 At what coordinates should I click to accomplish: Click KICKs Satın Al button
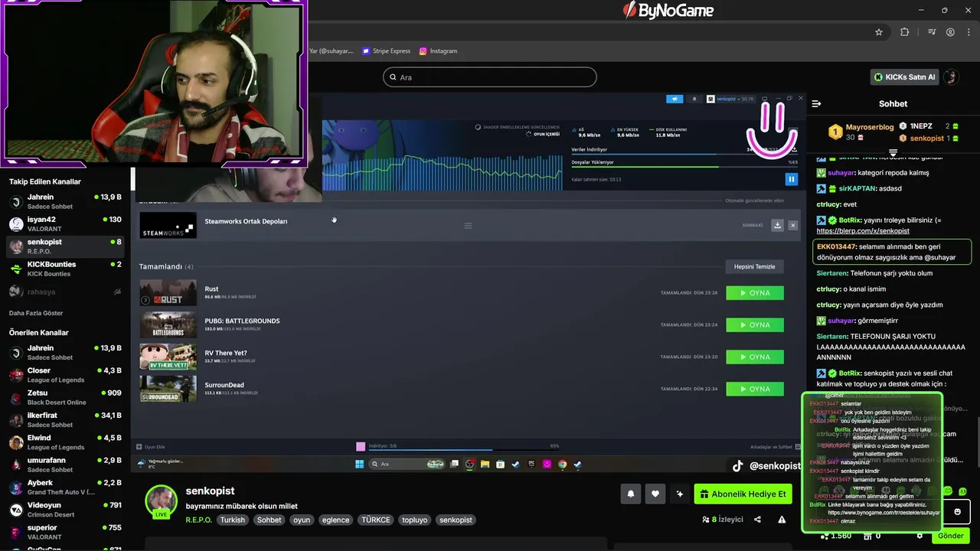click(x=904, y=77)
